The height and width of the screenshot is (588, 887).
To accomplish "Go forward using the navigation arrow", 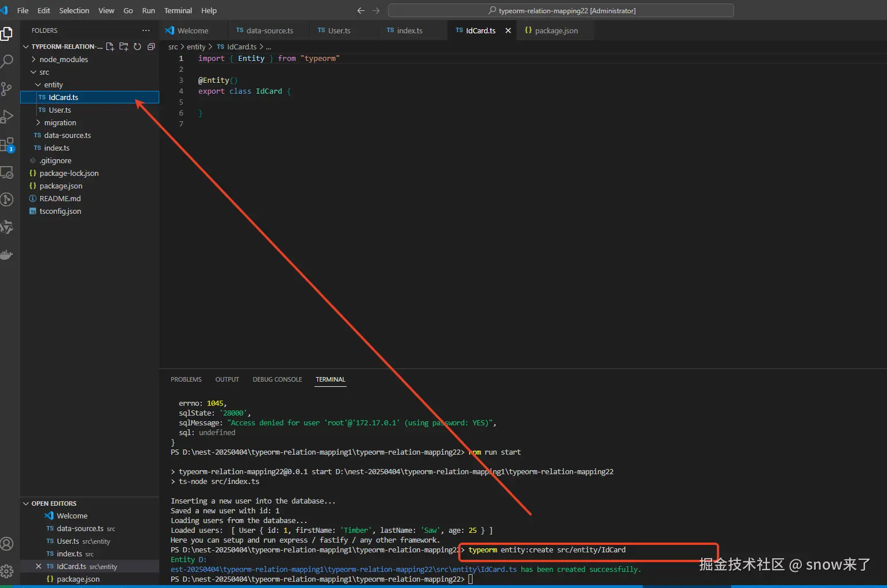I will [376, 10].
